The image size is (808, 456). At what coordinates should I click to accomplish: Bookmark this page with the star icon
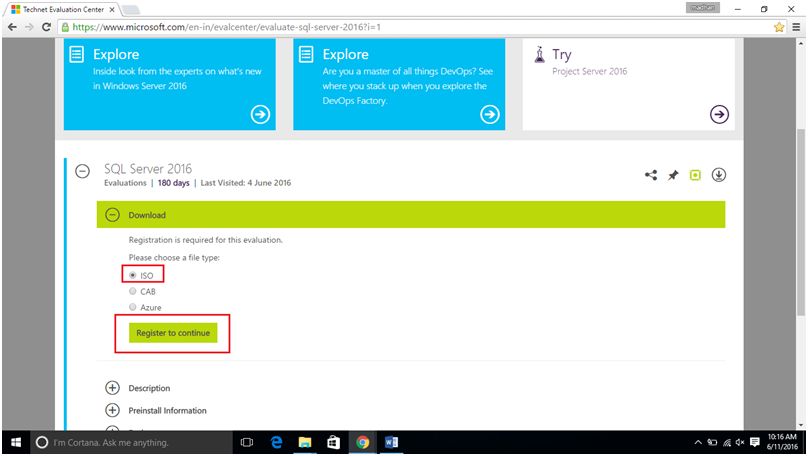coord(778,26)
